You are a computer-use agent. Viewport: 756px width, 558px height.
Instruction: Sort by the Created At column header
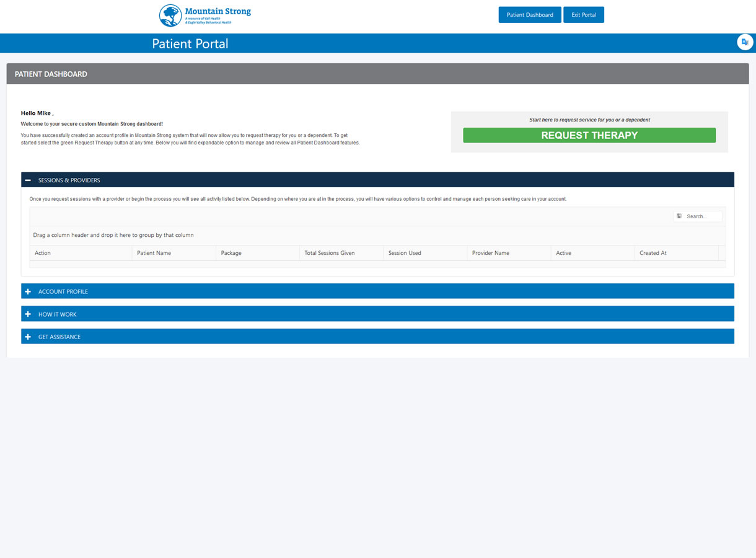click(x=653, y=253)
